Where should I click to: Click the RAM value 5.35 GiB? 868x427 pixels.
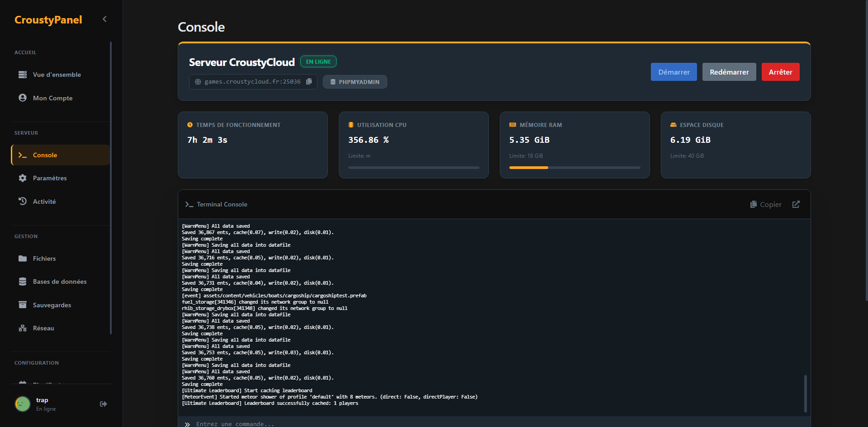(529, 140)
